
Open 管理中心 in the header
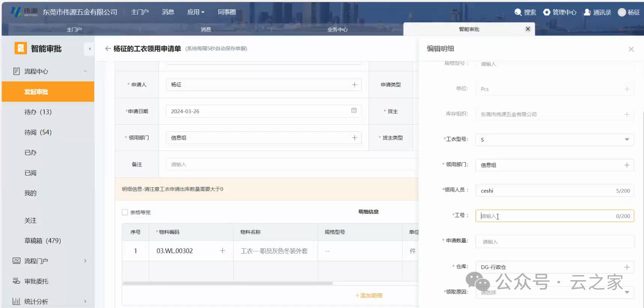(560, 12)
